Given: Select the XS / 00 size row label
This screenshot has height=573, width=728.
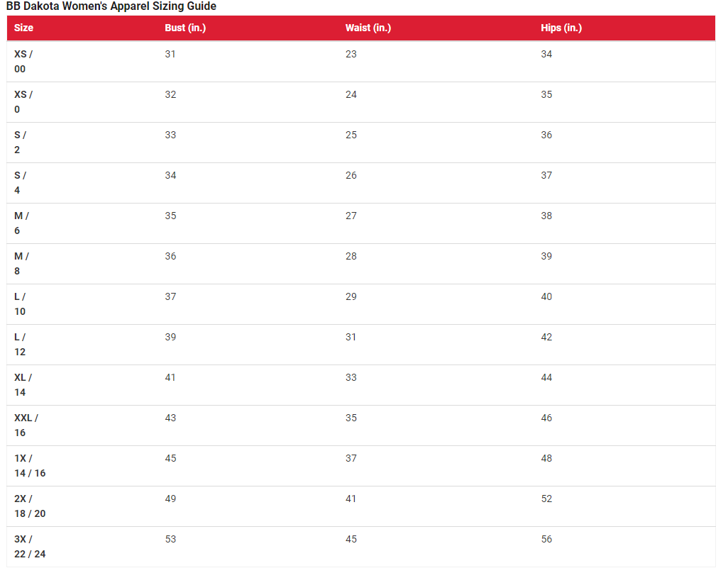Looking at the screenshot, I should tap(23, 61).
